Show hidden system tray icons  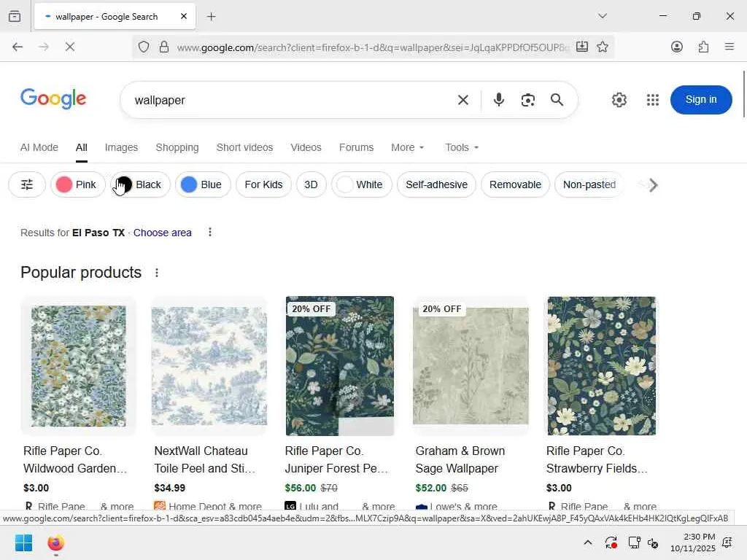coord(588,542)
